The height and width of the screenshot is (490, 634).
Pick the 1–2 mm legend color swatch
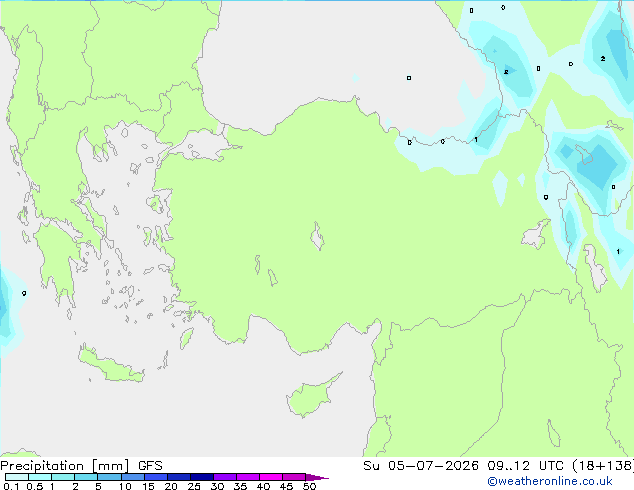63,477
